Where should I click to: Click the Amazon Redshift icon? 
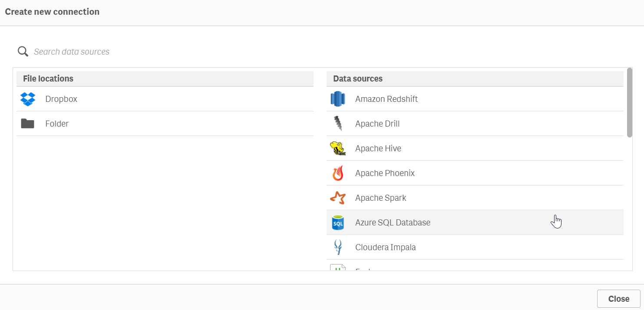click(337, 99)
